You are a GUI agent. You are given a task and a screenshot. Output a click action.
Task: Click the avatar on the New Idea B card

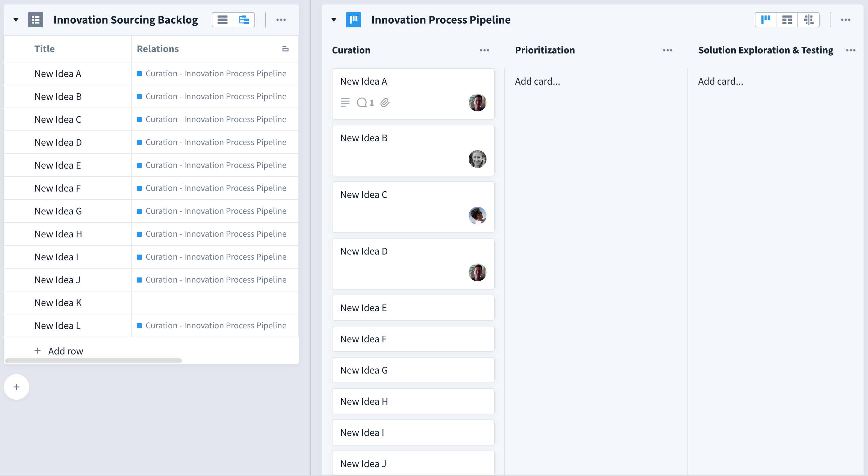click(477, 159)
